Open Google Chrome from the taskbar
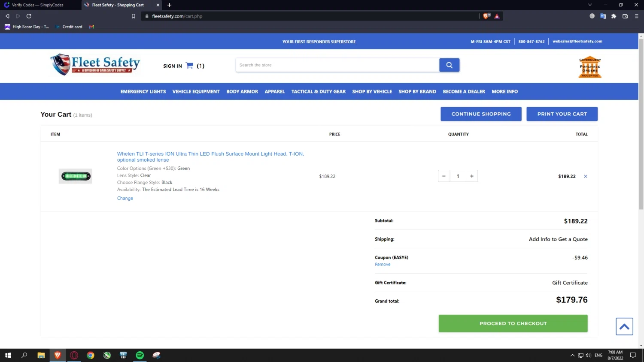 (x=91, y=355)
